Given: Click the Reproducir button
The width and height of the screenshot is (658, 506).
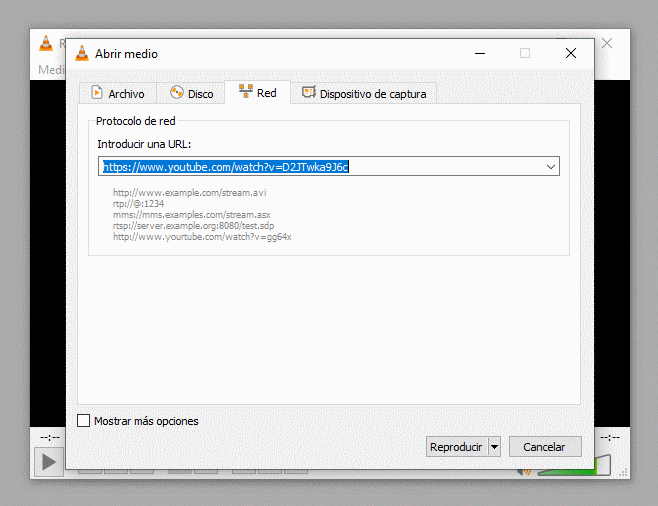Looking at the screenshot, I should point(456,447).
